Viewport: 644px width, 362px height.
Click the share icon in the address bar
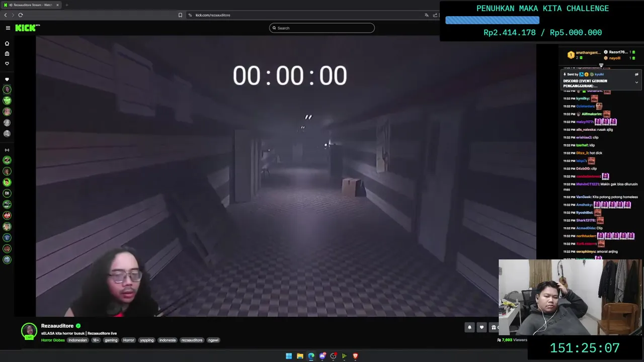click(435, 15)
